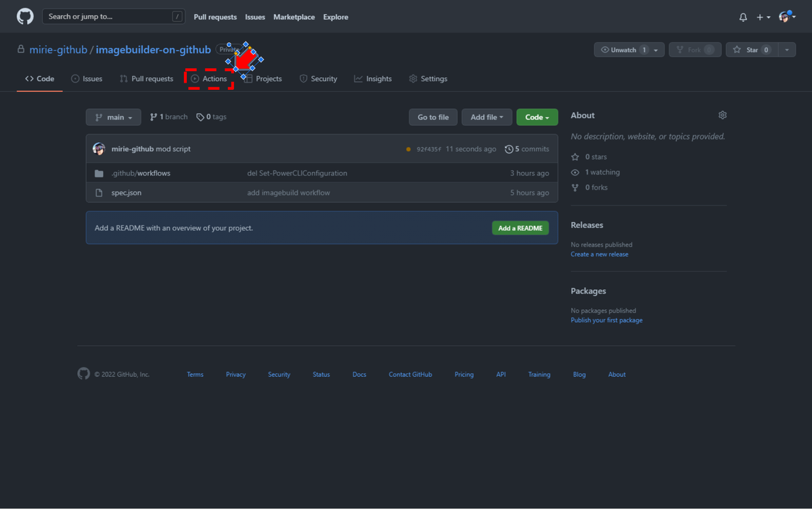The width and height of the screenshot is (812, 509).
Task: Open the footer Training link
Action: [x=539, y=374]
